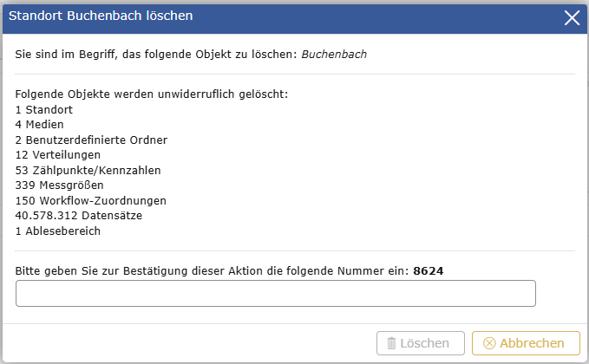This screenshot has height=364, width=589.
Task: Focus the confirmation number input field
Action: [x=275, y=294]
